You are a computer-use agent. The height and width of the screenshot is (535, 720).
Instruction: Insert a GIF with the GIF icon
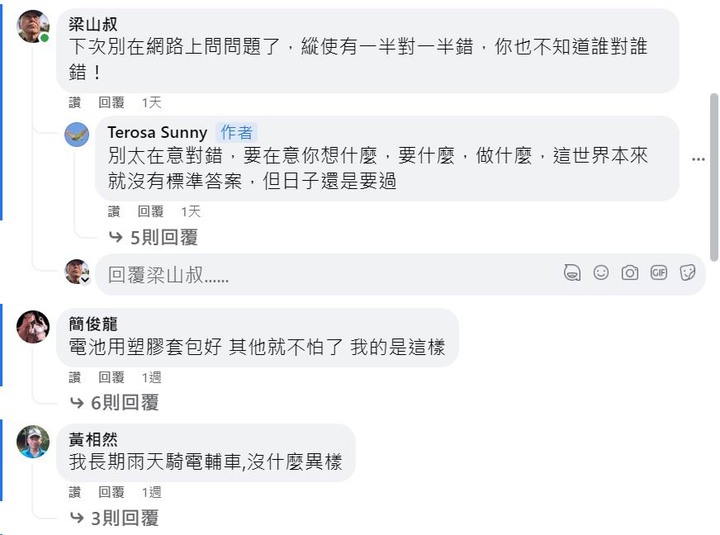pos(658,272)
